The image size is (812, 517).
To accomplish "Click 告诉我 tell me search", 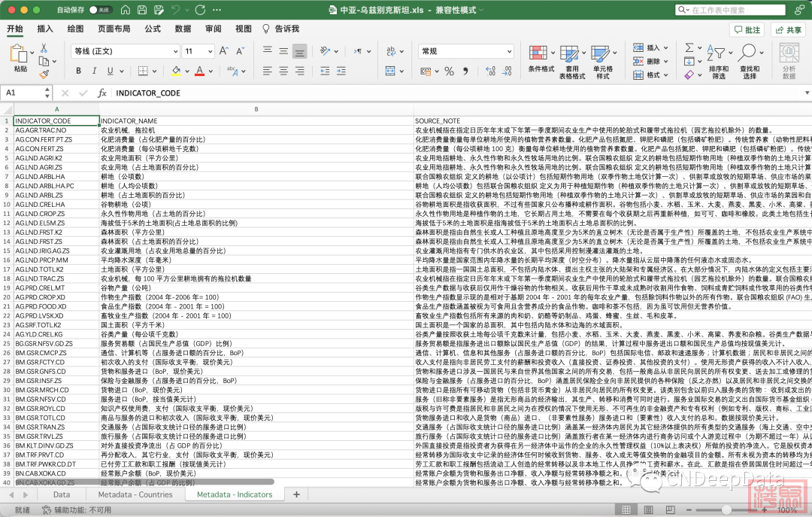I will click(x=281, y=29).
